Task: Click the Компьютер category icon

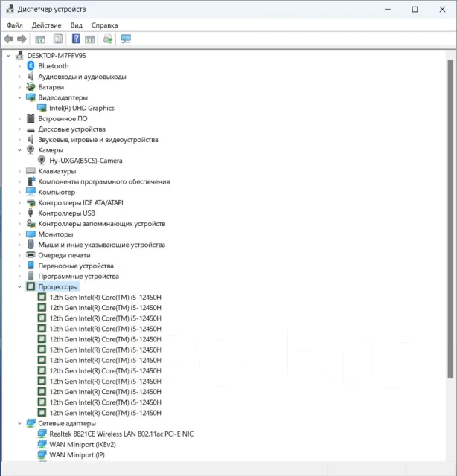Action: (31, 192)
